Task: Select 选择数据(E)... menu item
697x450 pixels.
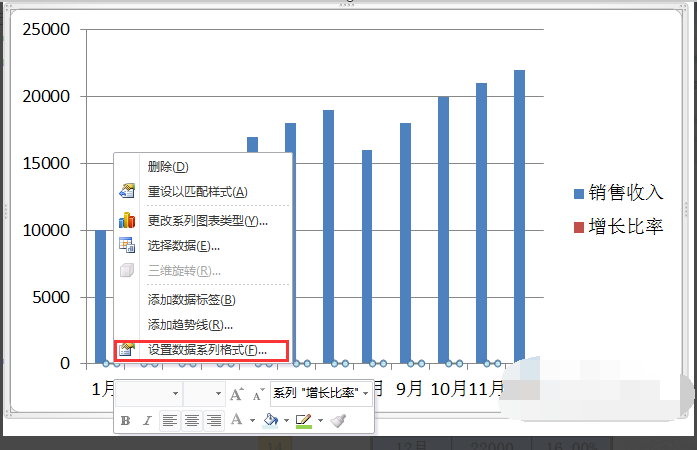Action: 184,245
